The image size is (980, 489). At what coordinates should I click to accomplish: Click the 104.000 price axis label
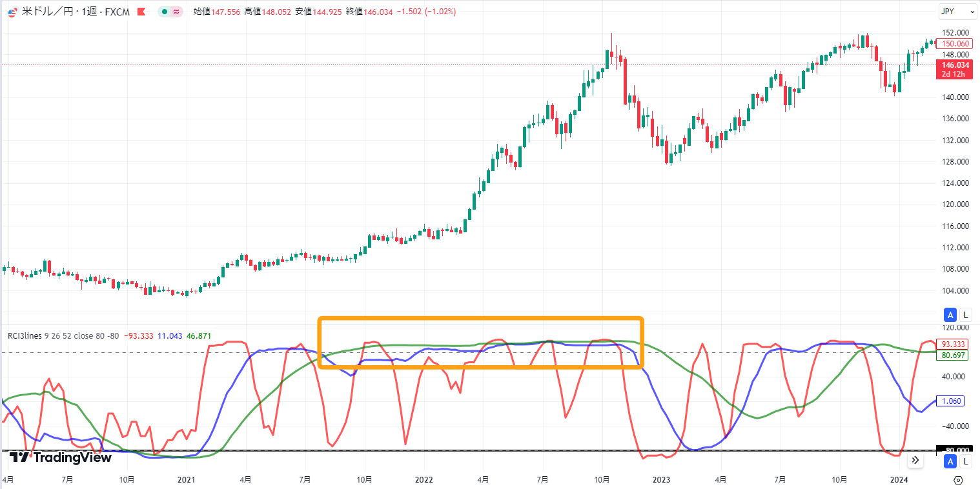[955, 290]
